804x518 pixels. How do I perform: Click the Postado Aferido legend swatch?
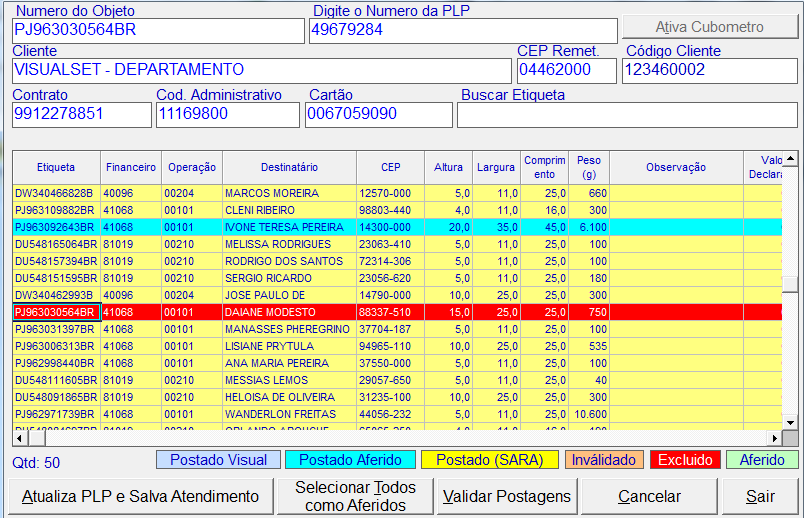click(350, 460)
